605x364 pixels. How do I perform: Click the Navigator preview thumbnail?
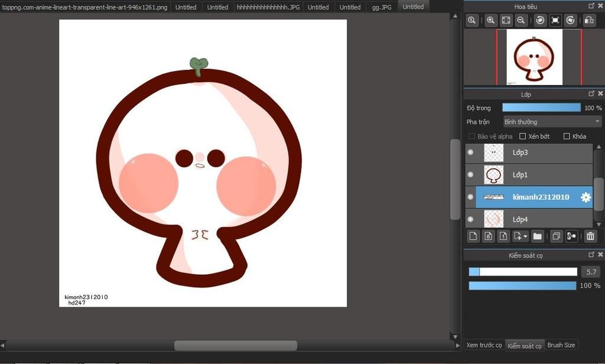(534, 57)
